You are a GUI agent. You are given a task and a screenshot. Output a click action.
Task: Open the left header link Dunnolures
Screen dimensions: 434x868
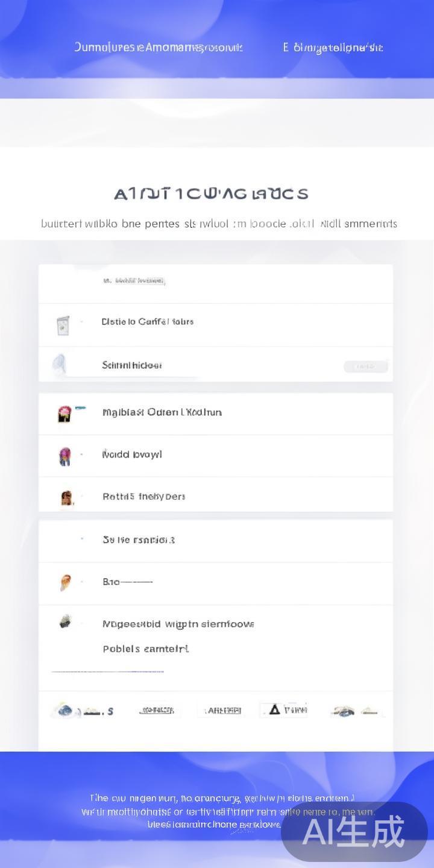pos(158,47)
